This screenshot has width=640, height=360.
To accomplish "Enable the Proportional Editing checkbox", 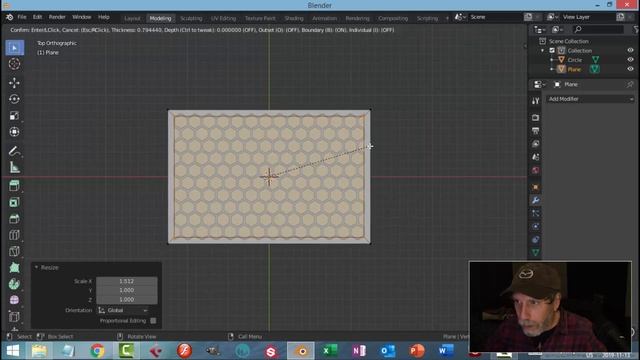I will [153, 321].
